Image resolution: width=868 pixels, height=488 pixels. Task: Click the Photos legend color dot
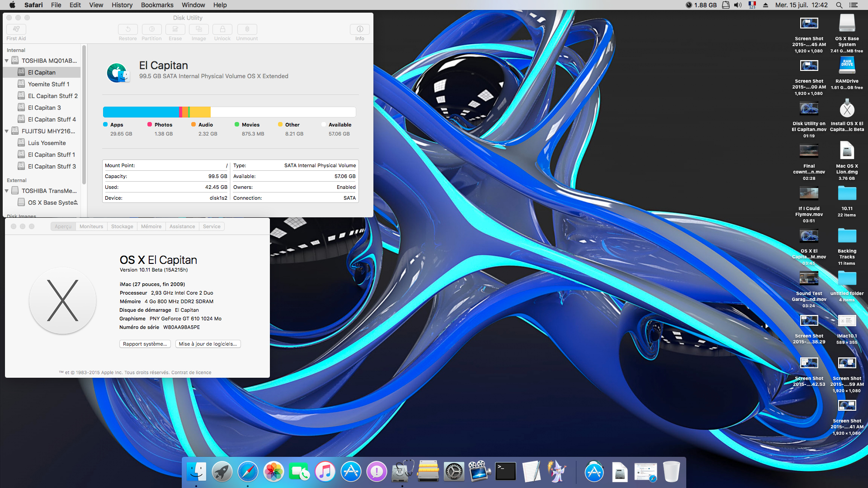click(150, 124)
